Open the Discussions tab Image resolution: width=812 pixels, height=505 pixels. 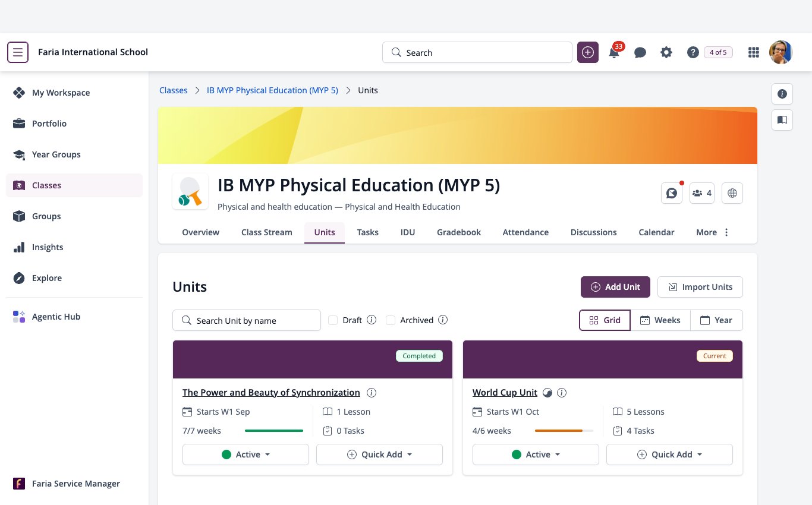point(594,232)
